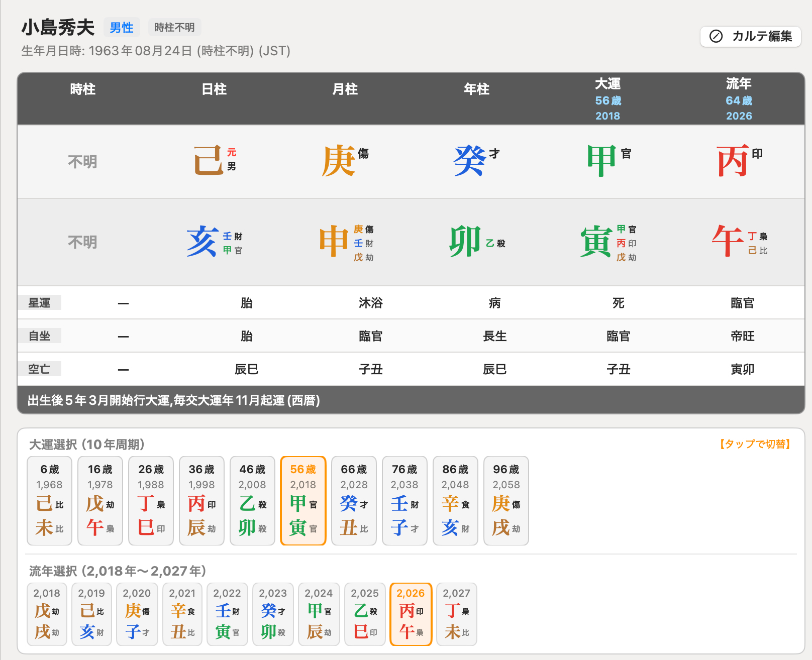Select the 16歳 1,978 大運 card
This screenshot has width=812, height=660.
click(100, 500)
